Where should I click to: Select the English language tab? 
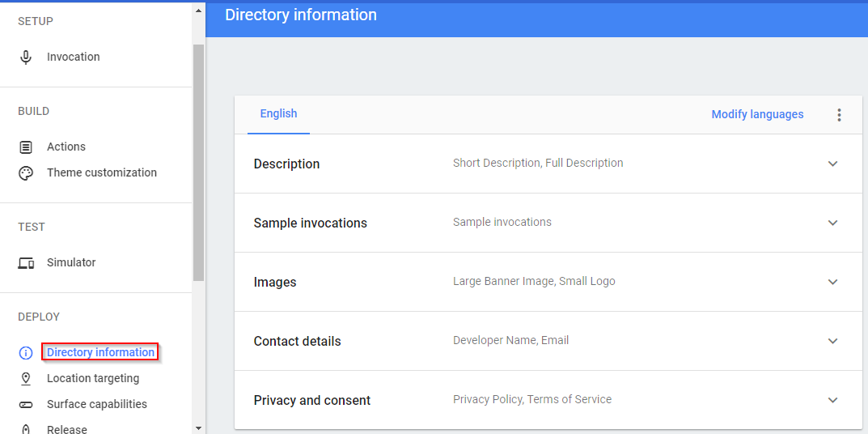[278, 114]
